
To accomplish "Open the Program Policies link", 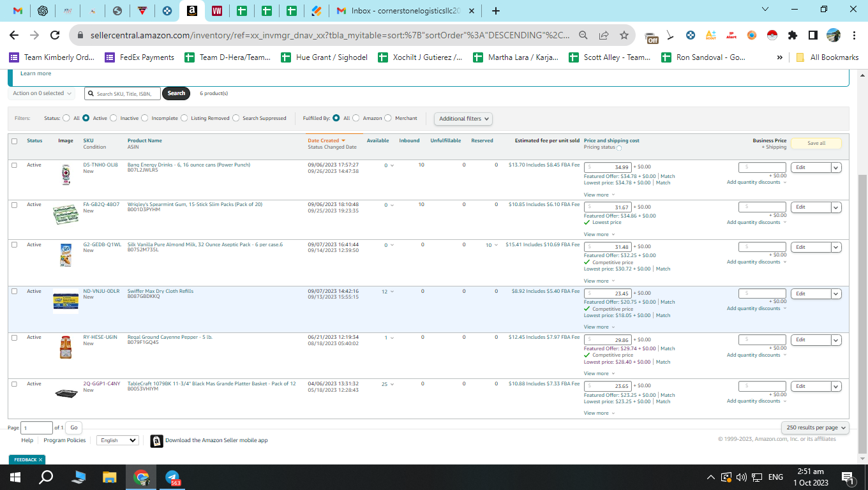I will (x=64, y=440).
